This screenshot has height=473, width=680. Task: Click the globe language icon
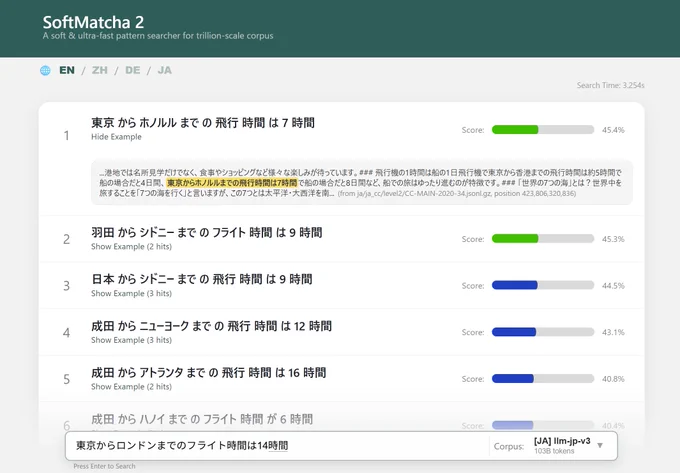click(45, 70)
